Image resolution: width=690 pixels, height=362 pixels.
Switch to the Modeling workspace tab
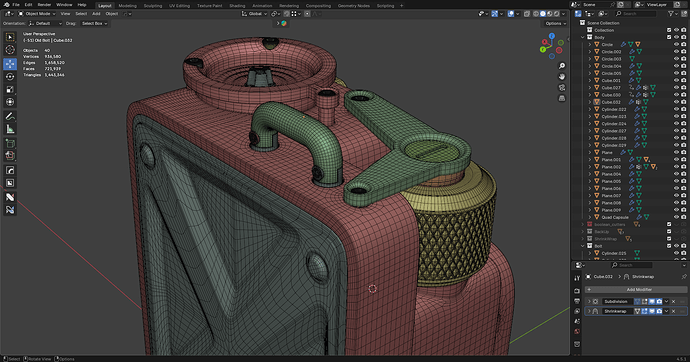pos(128,6)
